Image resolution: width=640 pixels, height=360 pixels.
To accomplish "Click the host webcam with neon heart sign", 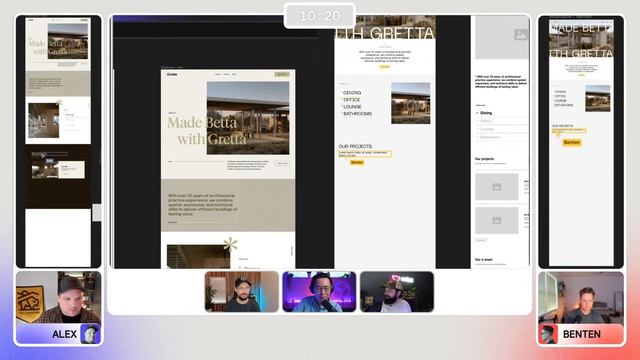I will pyautogui.click(x=397, y=292).
